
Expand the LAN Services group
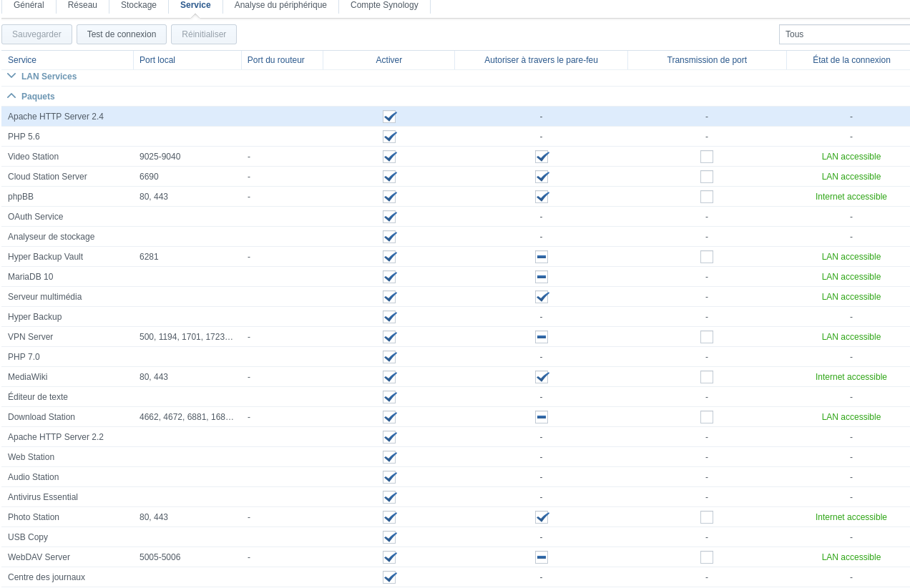tap(11, 76)
